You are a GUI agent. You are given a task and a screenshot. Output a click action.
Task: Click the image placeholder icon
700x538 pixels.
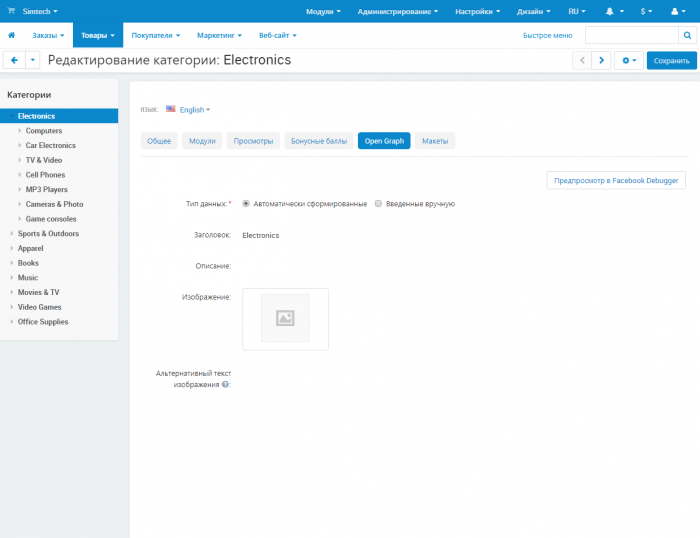click(x=285, y=318)
